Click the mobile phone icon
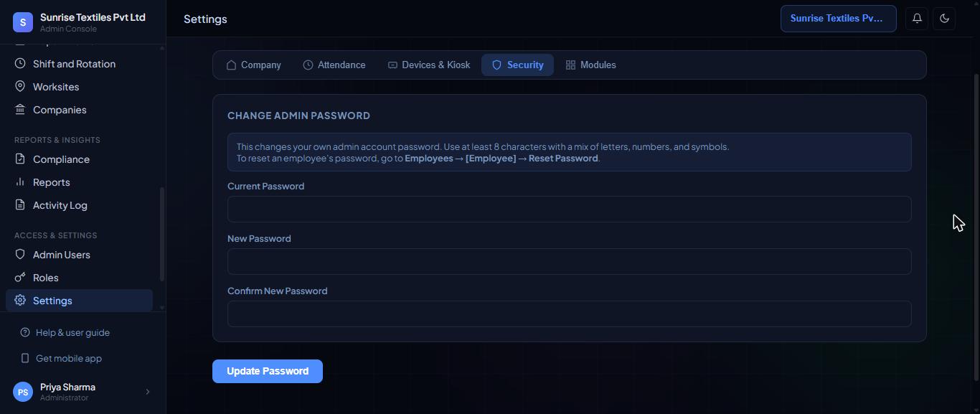Image resolution: width=980 pixels, height=414 pixels. click(x=25, y=359)
